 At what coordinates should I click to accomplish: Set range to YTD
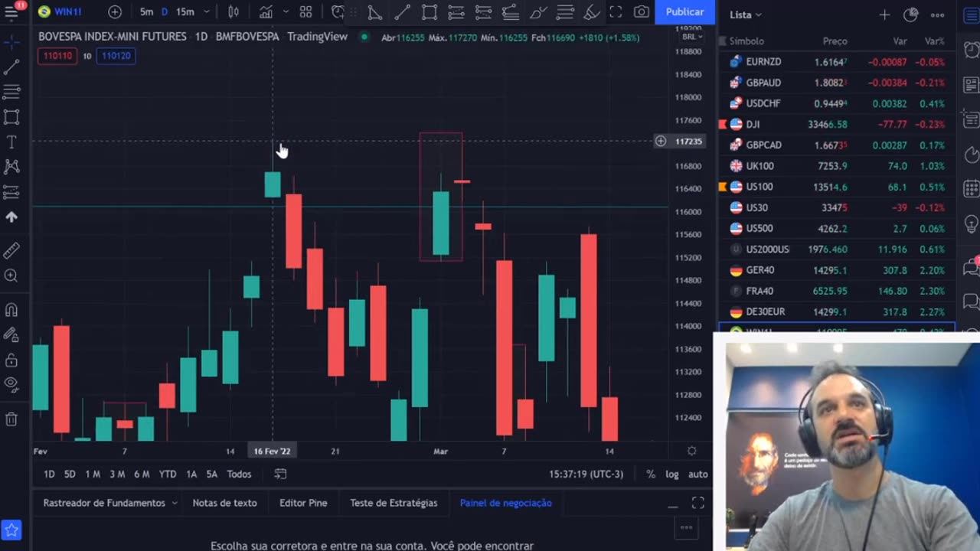click(x=168, y=474)
